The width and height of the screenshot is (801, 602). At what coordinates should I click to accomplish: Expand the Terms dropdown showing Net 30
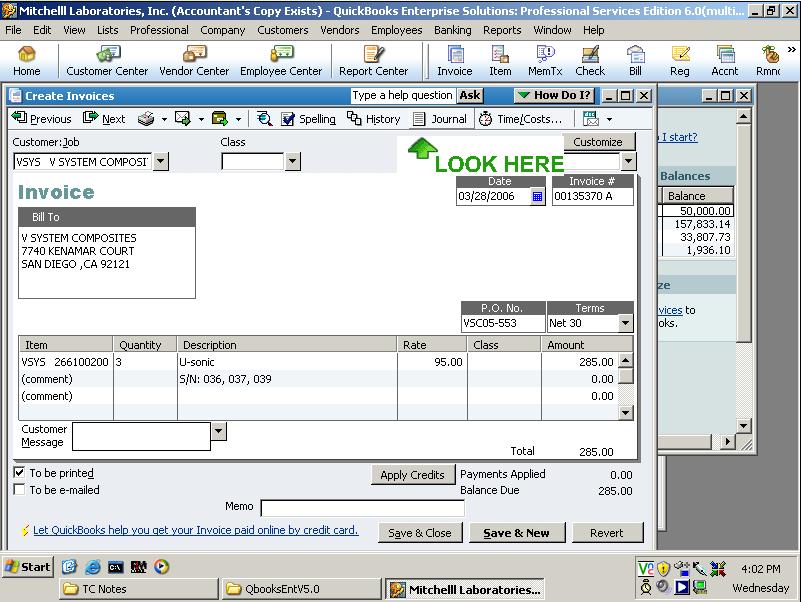click(x=625, y=323)
